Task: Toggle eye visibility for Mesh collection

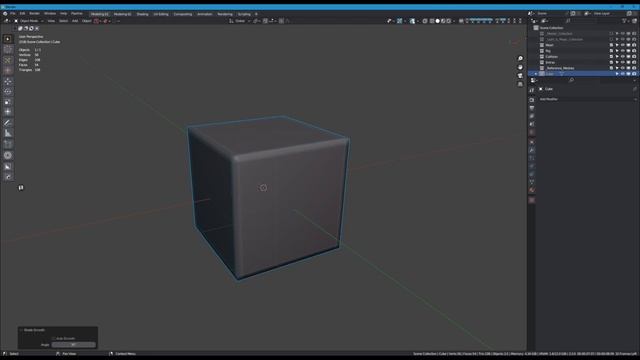Action: pyautogui.click(x=623, y=45)
